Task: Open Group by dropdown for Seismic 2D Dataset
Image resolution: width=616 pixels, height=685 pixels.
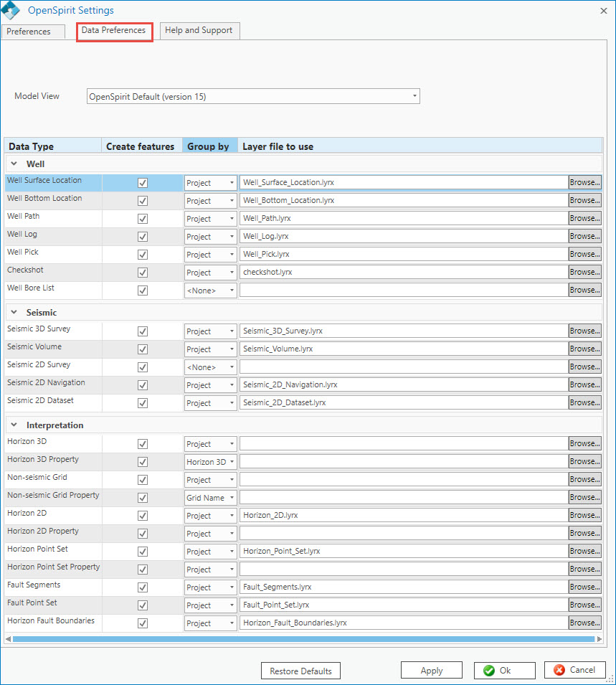Action: click(211, 403)
